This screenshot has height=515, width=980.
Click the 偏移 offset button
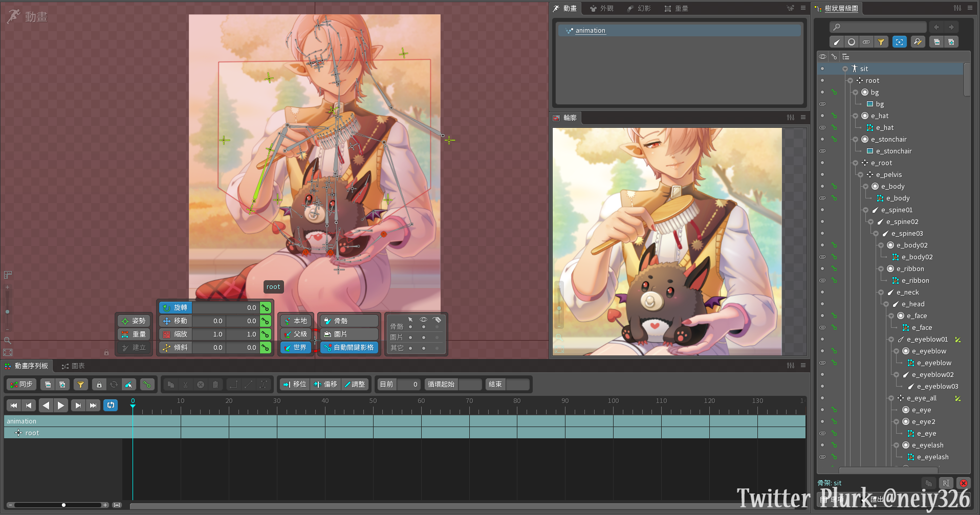point(325,385)
